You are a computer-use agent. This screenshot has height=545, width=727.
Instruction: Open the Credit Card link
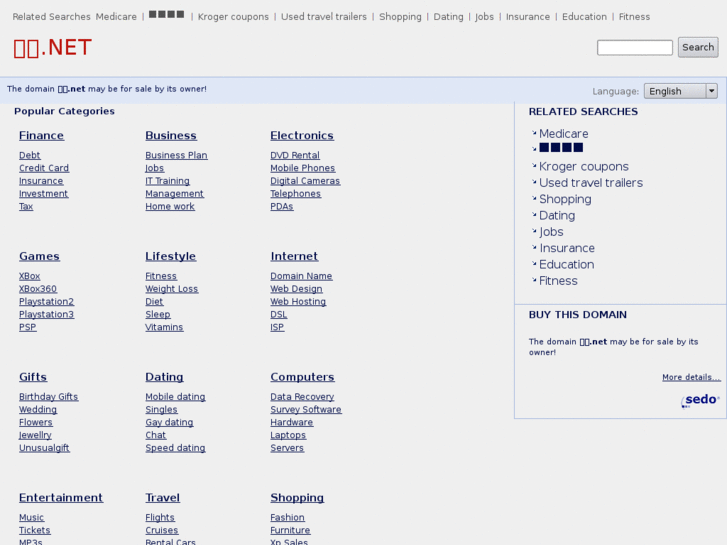pos(44,168)
